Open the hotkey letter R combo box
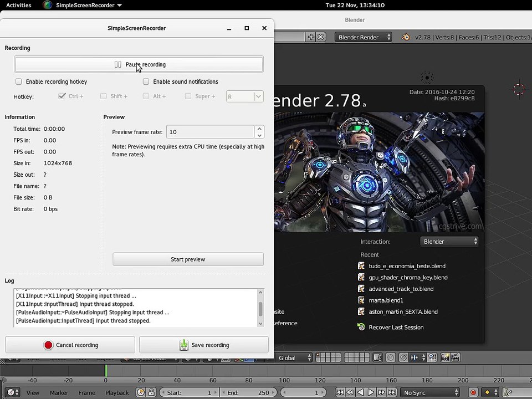The image size is (532, 399). [x=244, y=96]
